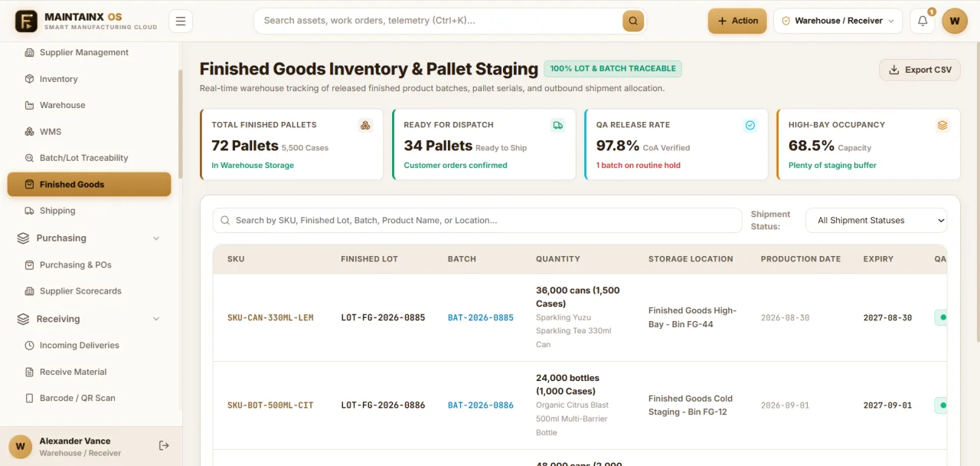Open batch link BAT-2026-0885
980x466 pixels.
481,317
